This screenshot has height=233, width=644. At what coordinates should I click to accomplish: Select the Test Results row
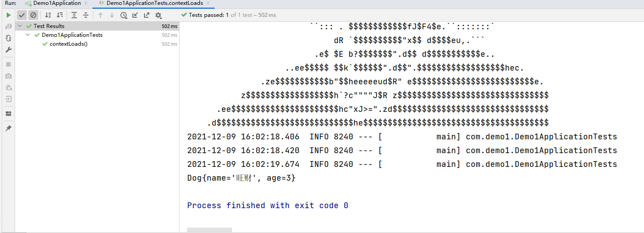[97, 26]
